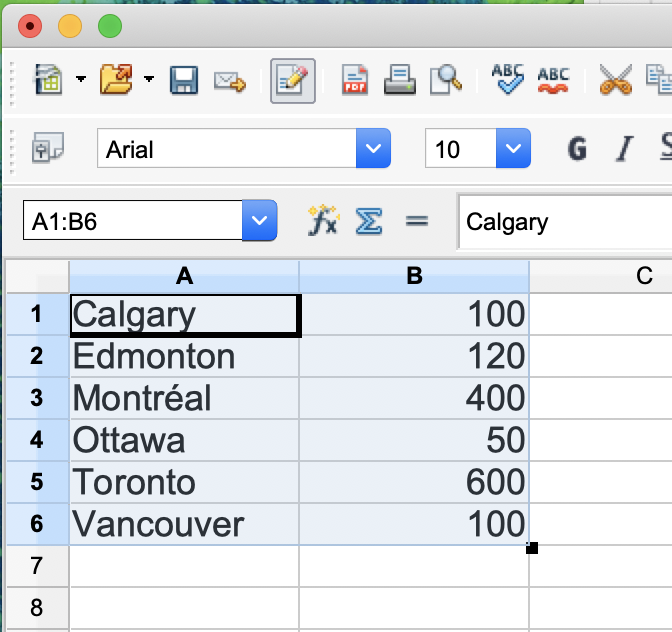Image resolution: width=672 pixels, height=632 pixels.
Task: Expand the font name dropdown list
Action: (x=373, y=148)
